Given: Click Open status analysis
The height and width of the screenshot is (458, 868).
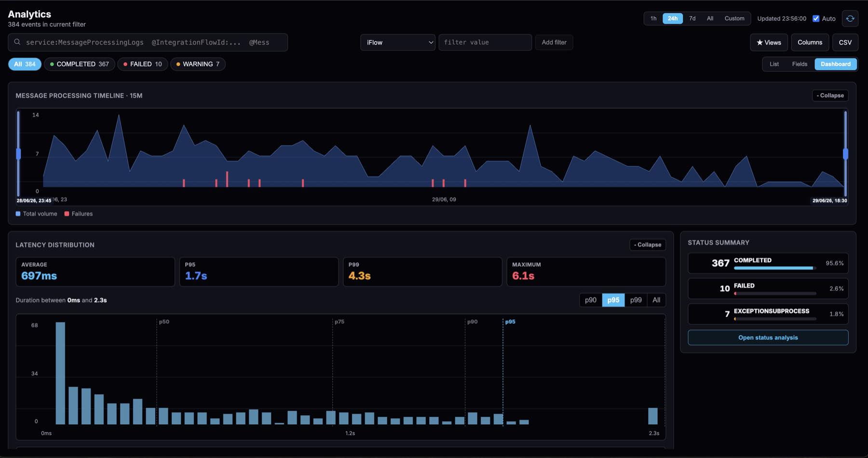Looking at the screenshot, I should pyautogui.click(x=768, y=337).
